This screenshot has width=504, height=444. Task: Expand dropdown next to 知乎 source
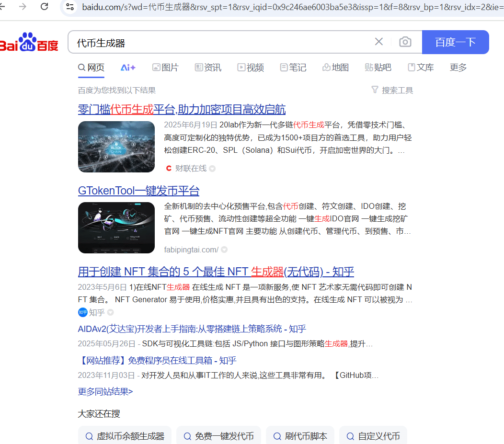pyautogui.click(x=111, y=313)
